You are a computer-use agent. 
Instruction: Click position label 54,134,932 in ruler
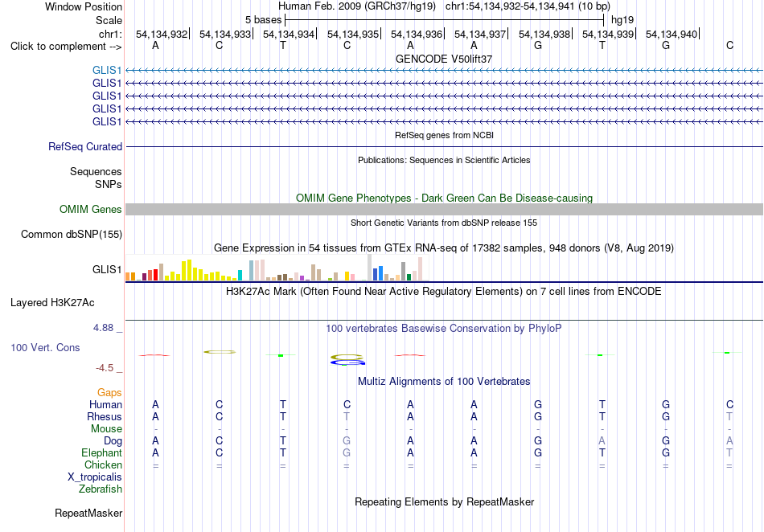pos(162,34)
